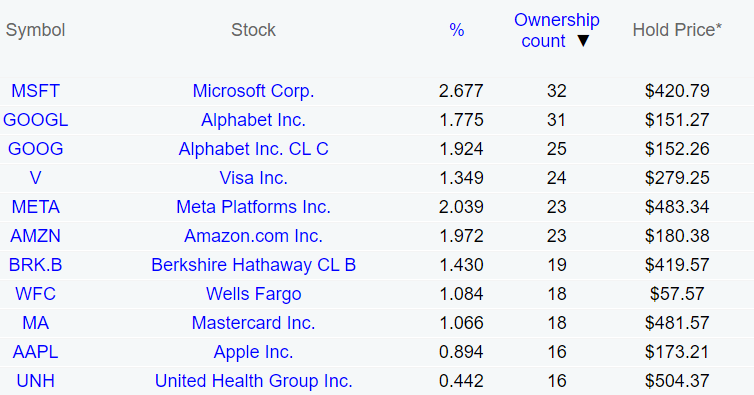Click the META ticker symbol
Viewport: 754px width, 395px height.
36,207
